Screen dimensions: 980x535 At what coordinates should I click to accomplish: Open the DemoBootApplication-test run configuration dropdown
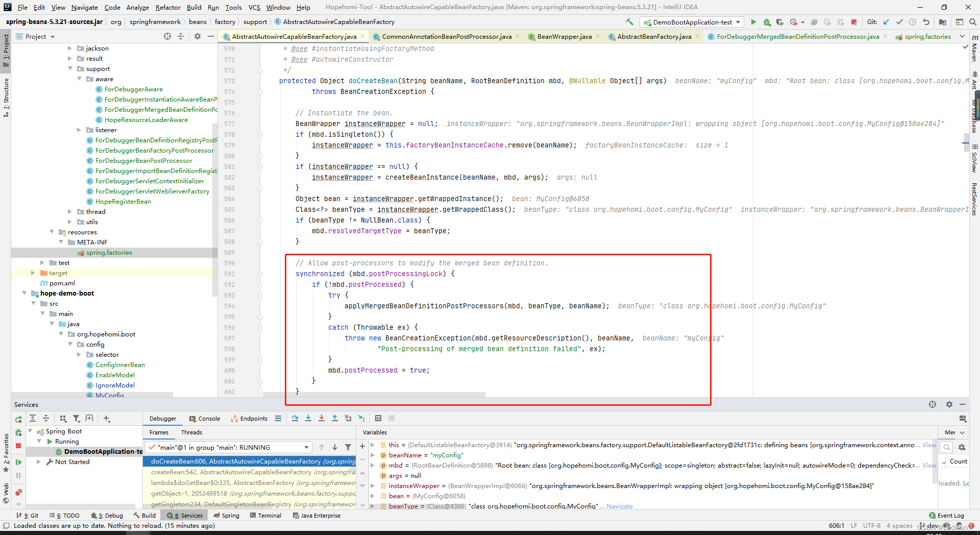point(692,22)
